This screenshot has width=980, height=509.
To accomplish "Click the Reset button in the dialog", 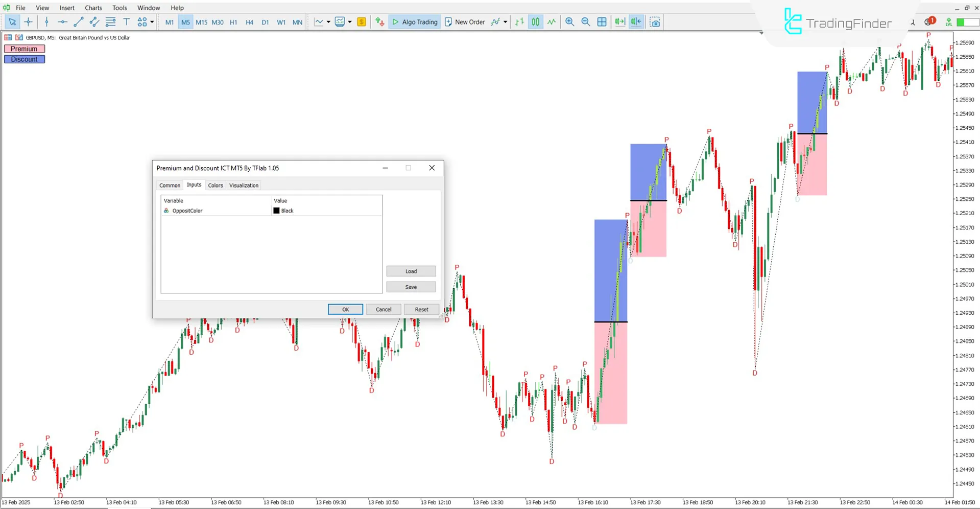I will (421, 309).
